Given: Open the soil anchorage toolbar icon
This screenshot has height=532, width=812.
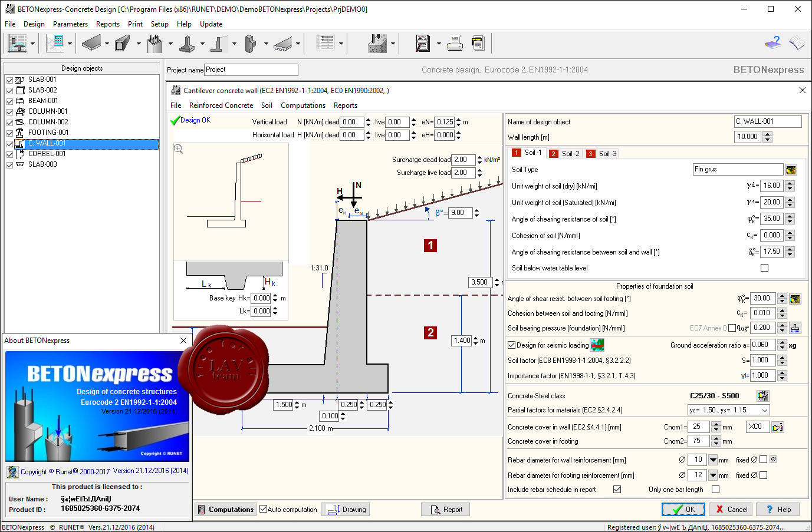Looking at the screenshot, I should pyautogui.click(x=377, y=43).
